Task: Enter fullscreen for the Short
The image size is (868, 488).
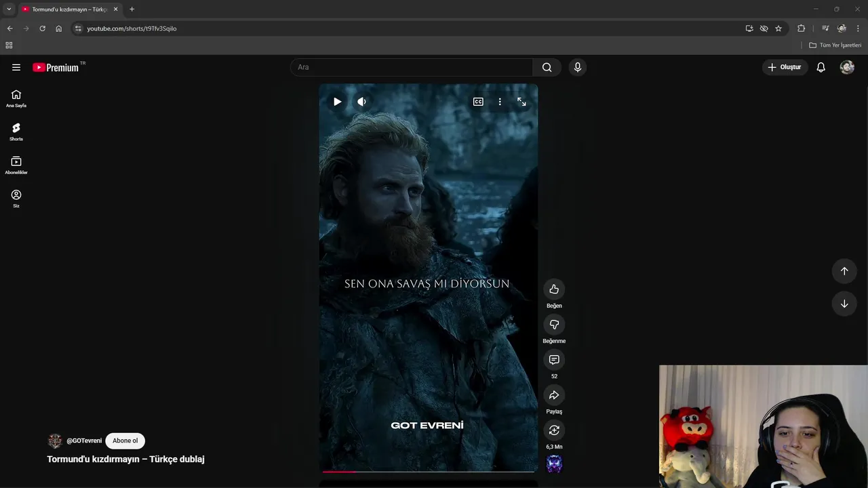Action: click(x=521, y=102)
